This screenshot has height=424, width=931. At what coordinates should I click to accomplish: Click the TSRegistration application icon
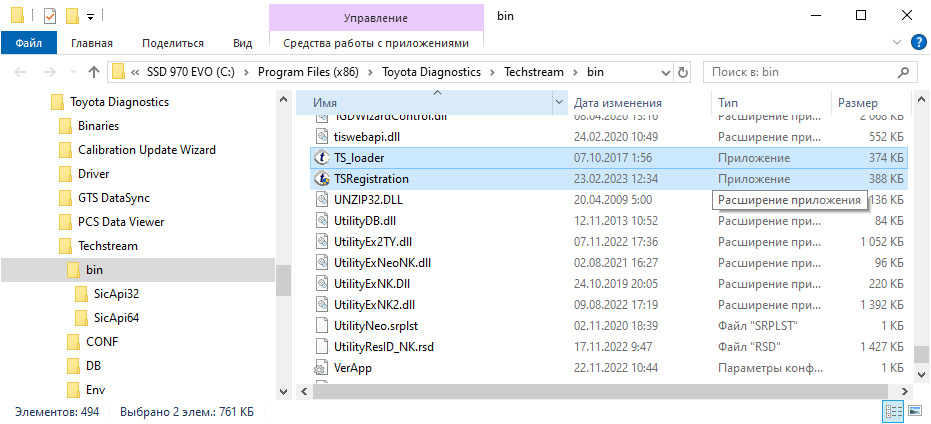tap(321, 179)
